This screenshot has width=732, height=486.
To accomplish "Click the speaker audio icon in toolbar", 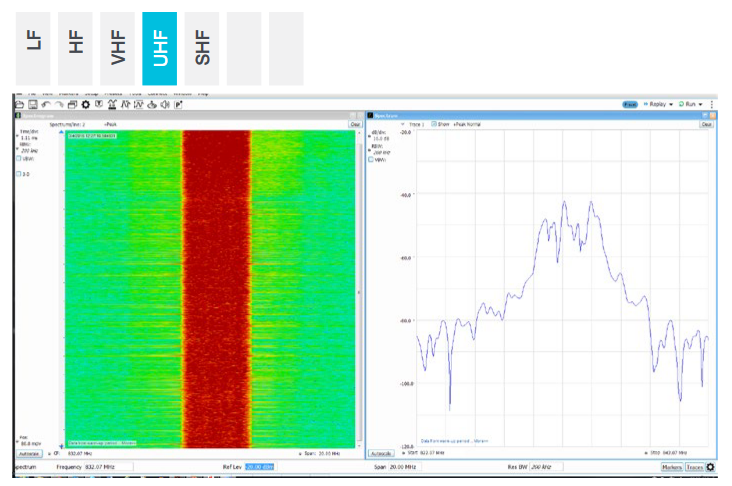I will click(x=164, y=104).
